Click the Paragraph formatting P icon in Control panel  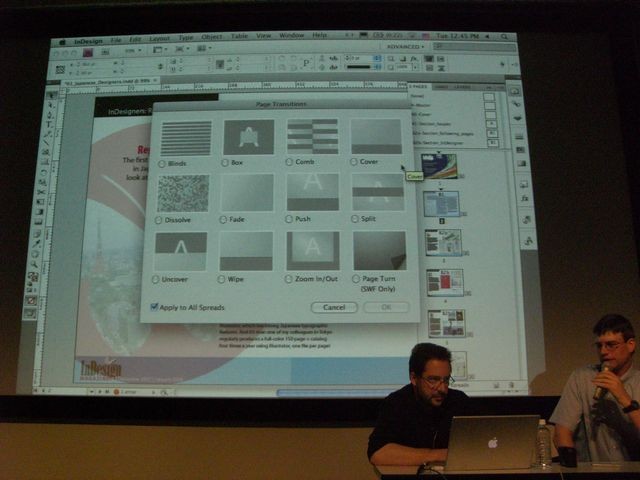pos(306,63)
